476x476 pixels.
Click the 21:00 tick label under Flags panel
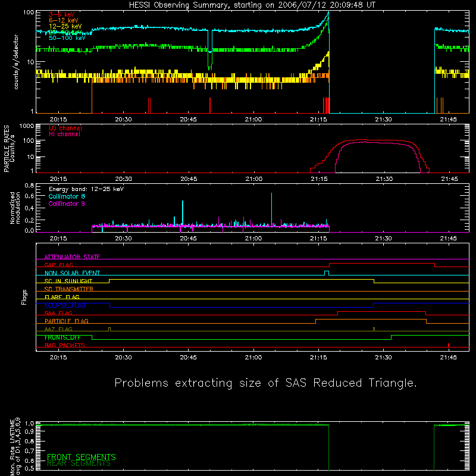(x=253, y=358)
